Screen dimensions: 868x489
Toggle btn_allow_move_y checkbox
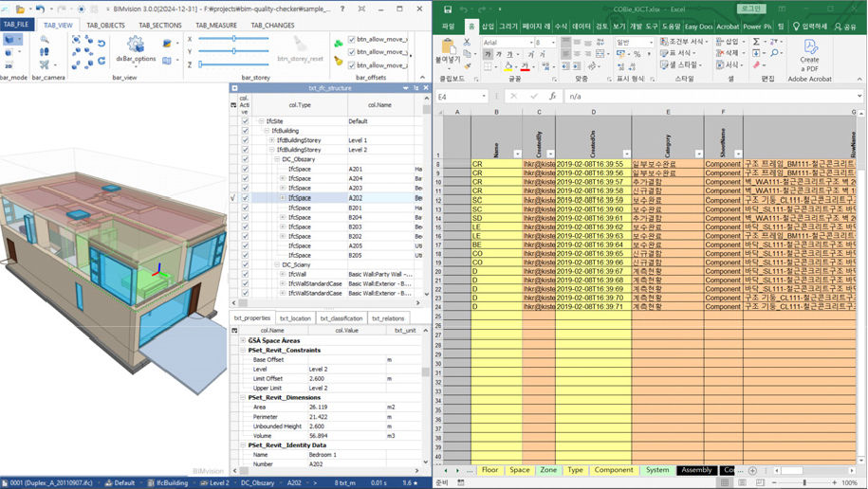352,52
